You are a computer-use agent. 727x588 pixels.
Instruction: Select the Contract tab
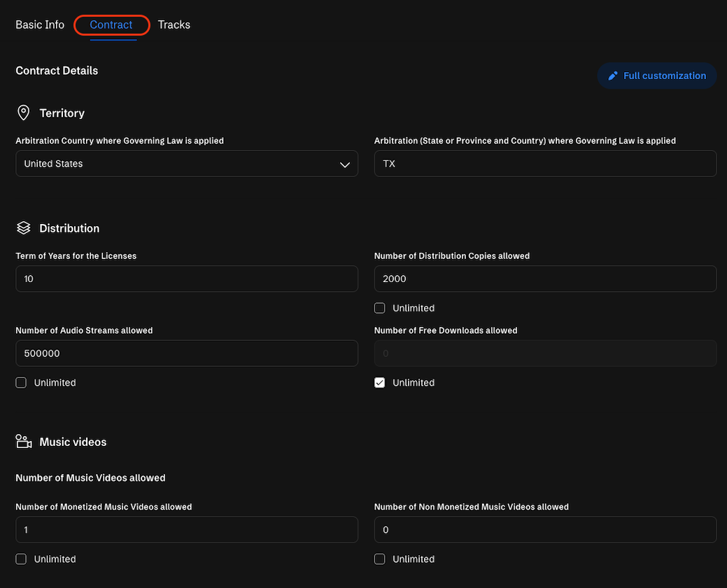click(111, 24)
